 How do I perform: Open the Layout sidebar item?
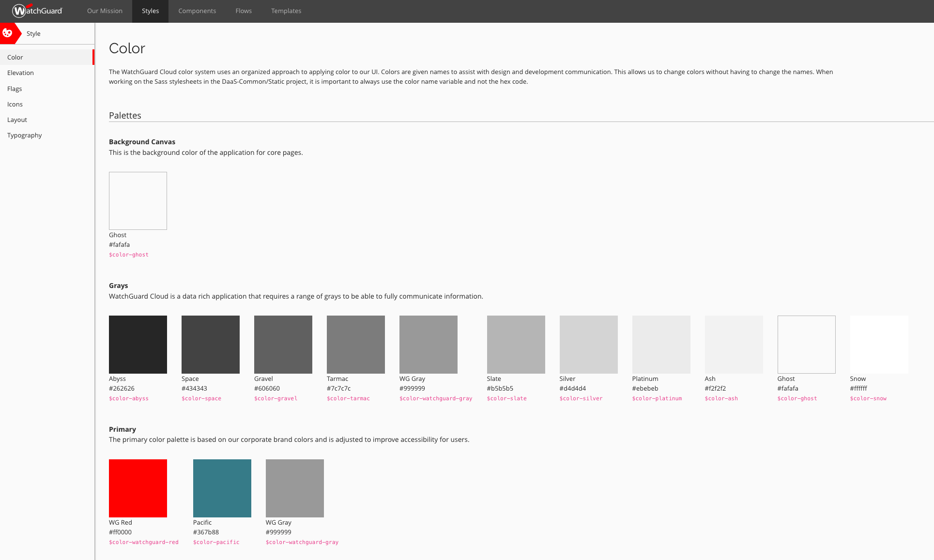coord(17,120)
